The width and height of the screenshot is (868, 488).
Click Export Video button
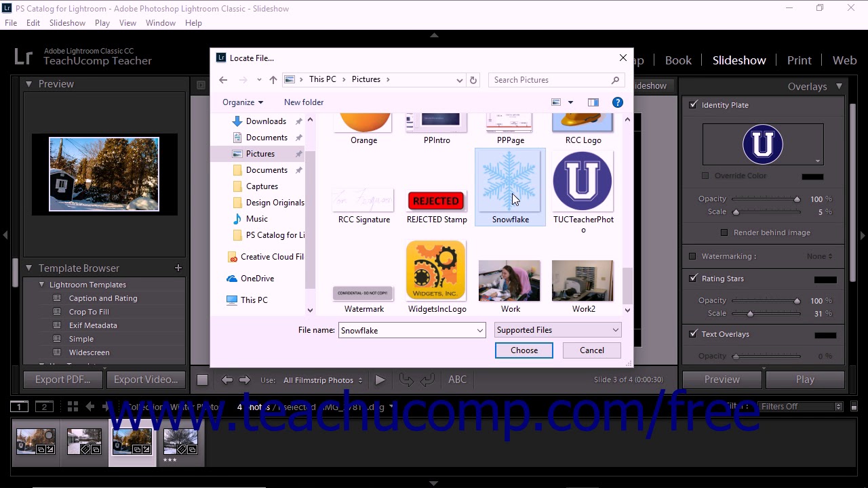pos(146,380)
